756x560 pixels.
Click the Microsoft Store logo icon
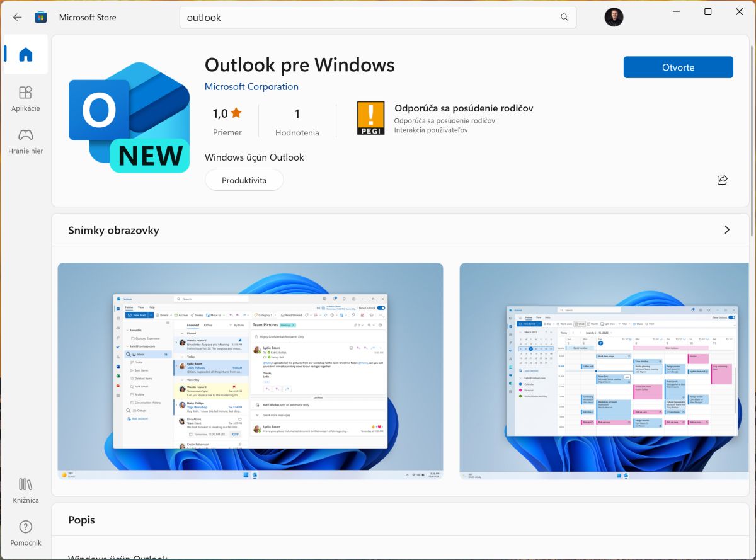pyautogui.click(x=41, y=18)
